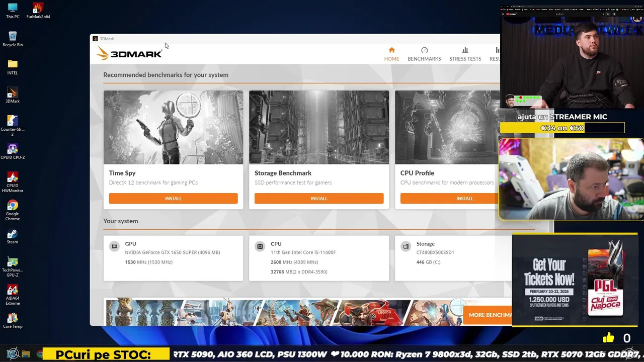This screenshot has width=644, height=362.
Task: Click the CPU chip icon in Your system
Action: pyautogui.click(x=260, y=246)
